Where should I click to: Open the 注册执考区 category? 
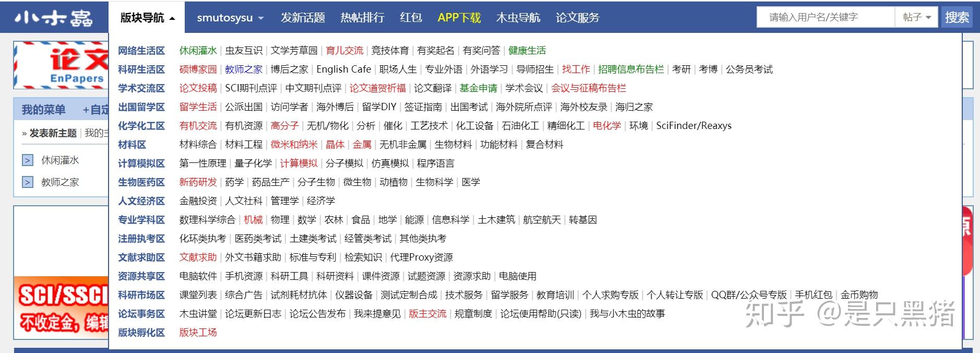(x=141, y=239)
